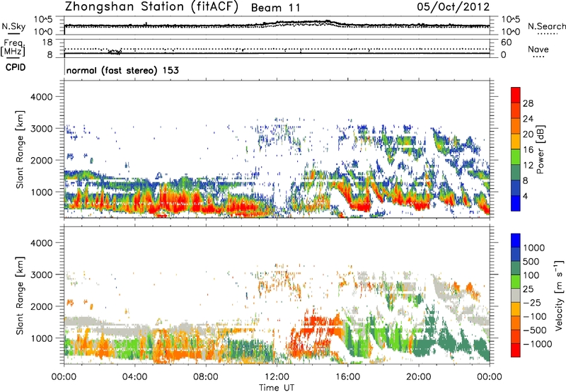Screen dimensions: 566x392
Task: Click the gray segment of velocity color bar
Action: coord(516,296)
